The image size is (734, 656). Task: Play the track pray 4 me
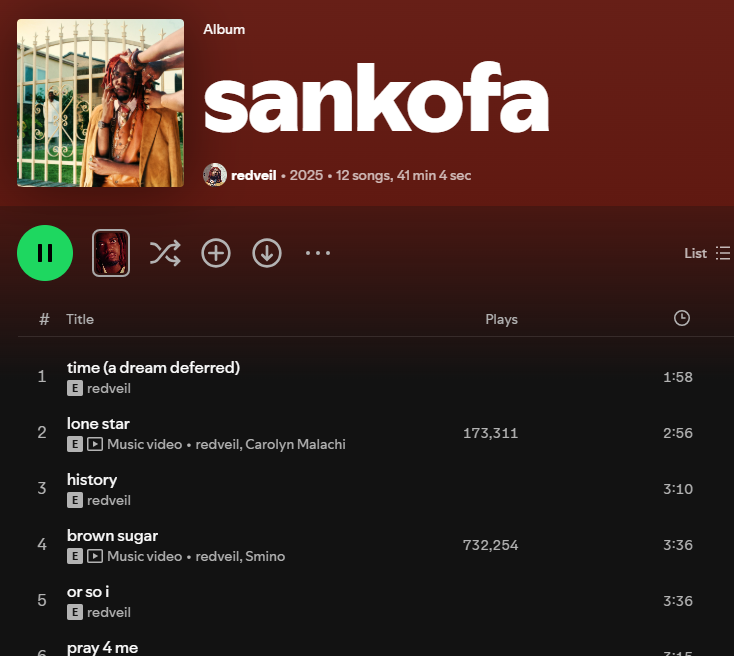103,648
